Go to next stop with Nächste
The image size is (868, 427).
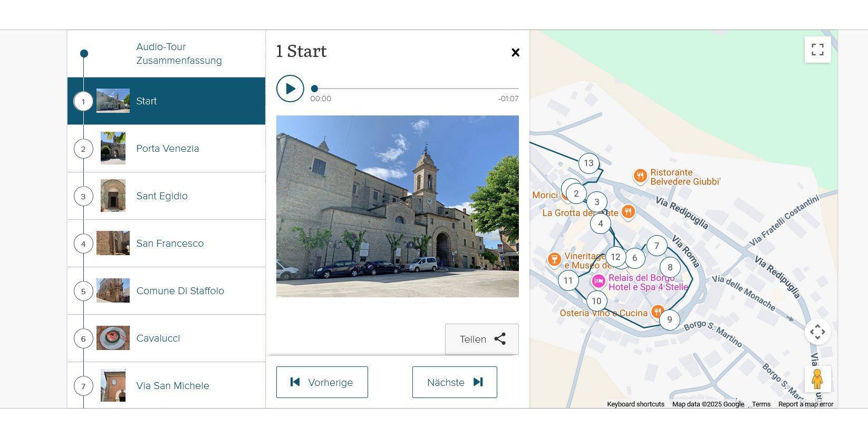coord(454,382)
